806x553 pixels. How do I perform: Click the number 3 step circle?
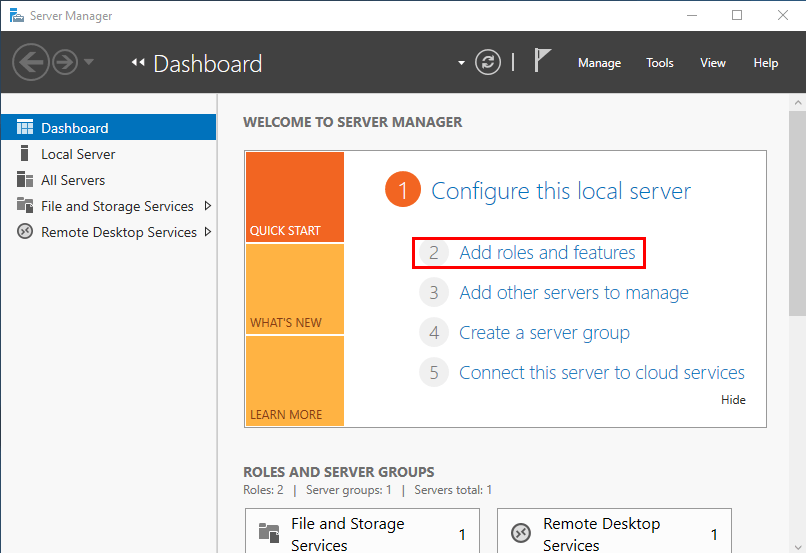click(434, 292)
